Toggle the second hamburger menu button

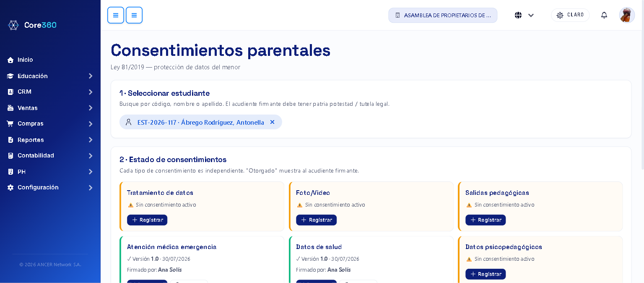pos(134,15)
